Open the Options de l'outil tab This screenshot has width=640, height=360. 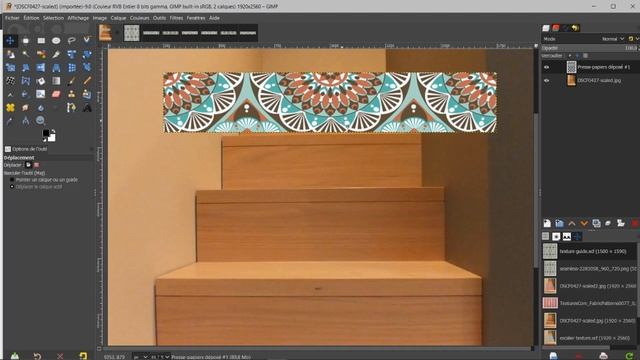click(x=26, y=149)
